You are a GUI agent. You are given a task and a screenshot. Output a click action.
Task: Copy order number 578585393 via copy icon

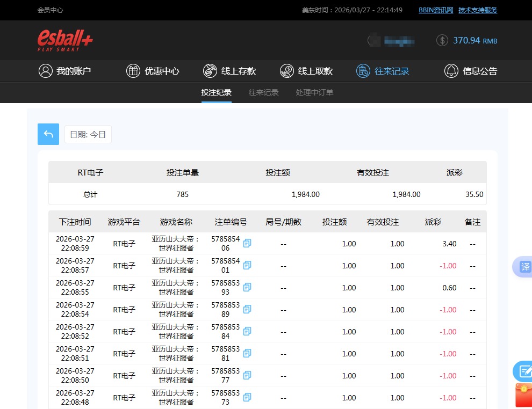(x=247, y=287)
